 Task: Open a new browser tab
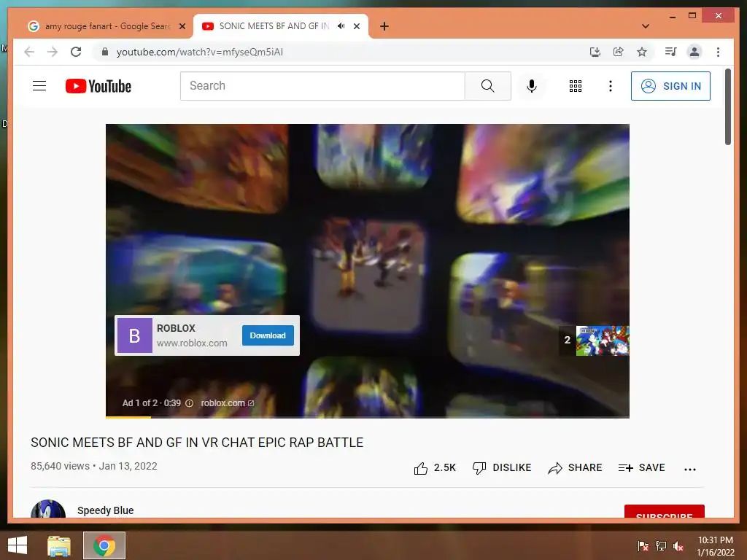click(x=384, y=26)
